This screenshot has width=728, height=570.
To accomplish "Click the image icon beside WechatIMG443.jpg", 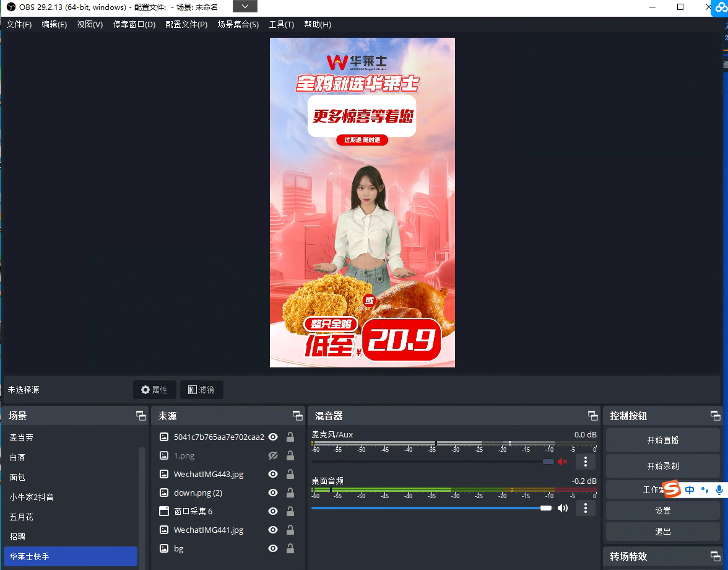I will pyautogui.click(x=164, y=475).
